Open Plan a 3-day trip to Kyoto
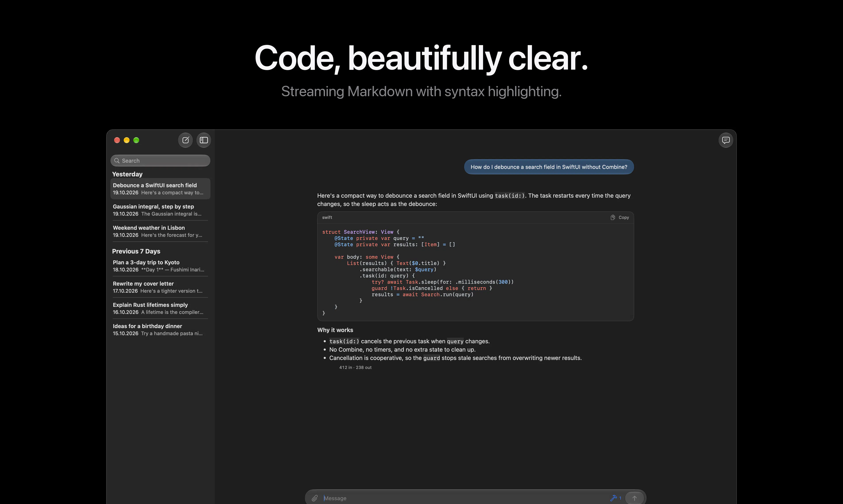 (160, 266)
